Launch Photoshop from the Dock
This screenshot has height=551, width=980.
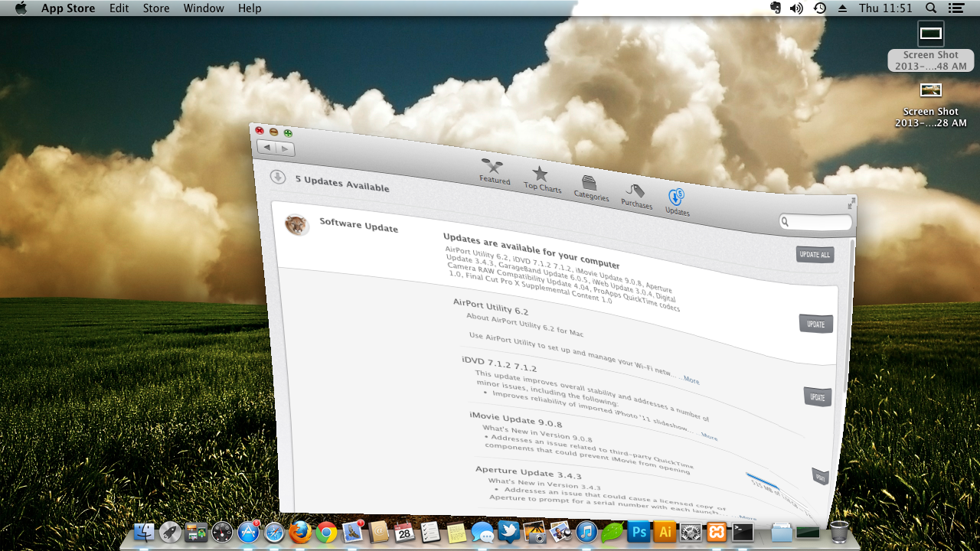(639, 532)
